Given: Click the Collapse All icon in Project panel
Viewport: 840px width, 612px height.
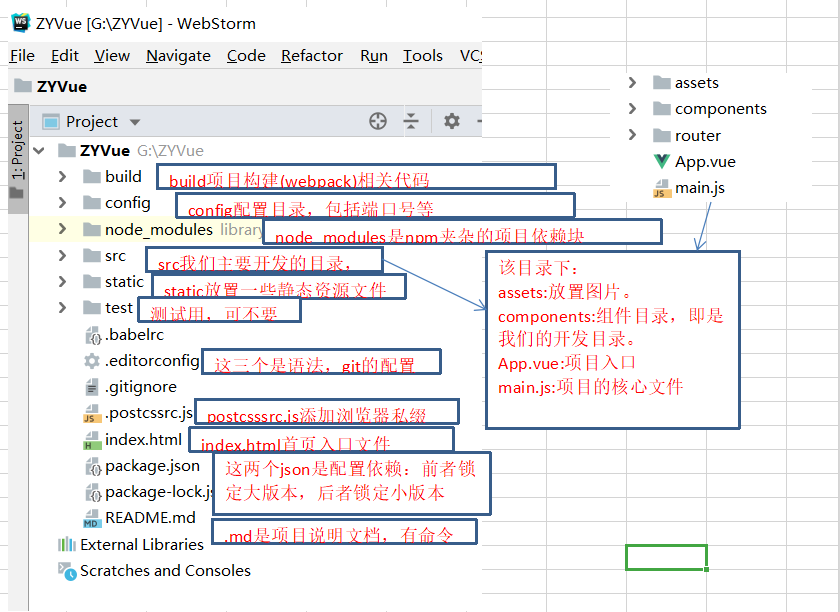Looking at the screenshot, I should [x=411, y=121].
